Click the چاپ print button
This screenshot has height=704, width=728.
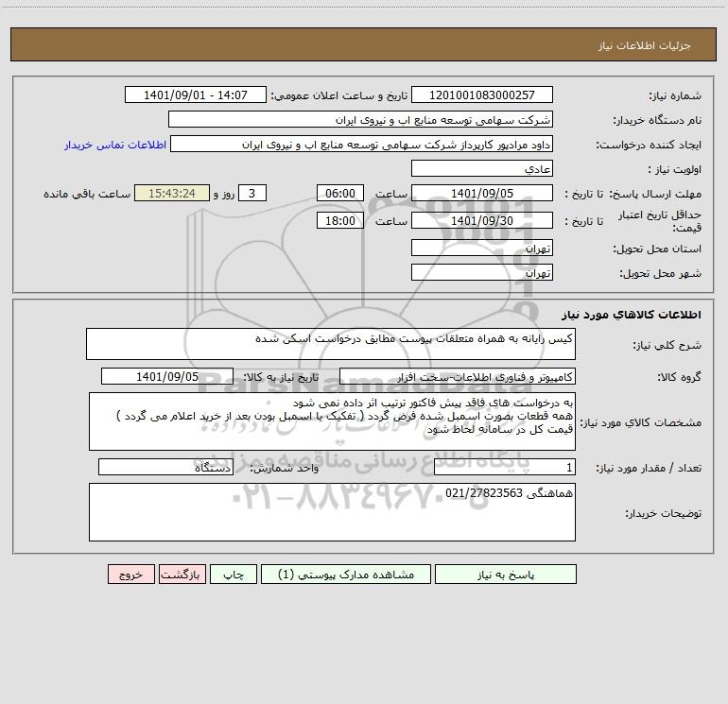234,574
